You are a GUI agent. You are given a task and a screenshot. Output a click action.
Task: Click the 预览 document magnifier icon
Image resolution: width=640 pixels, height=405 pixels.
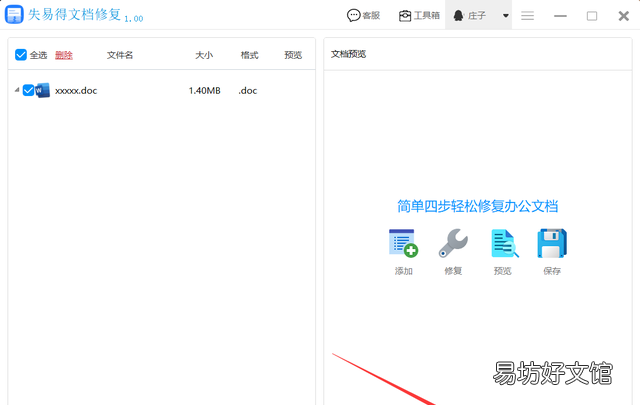point(504,243)
